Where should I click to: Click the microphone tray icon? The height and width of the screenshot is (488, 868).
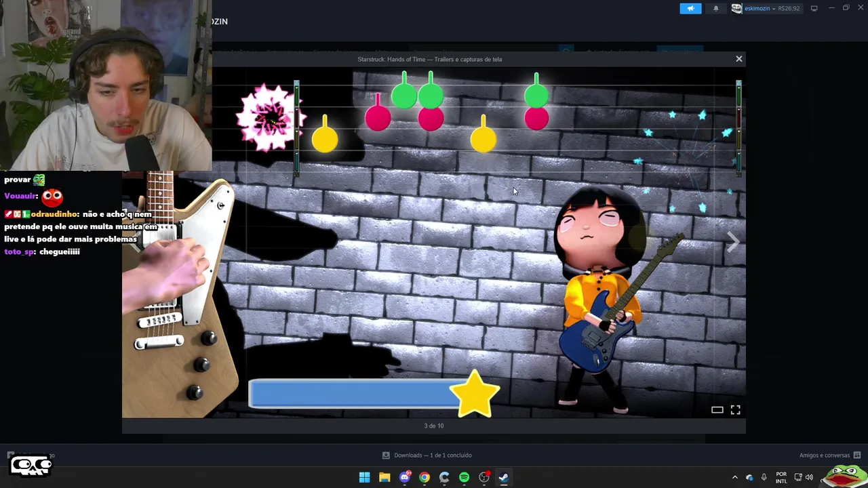[x=764, y=477]
